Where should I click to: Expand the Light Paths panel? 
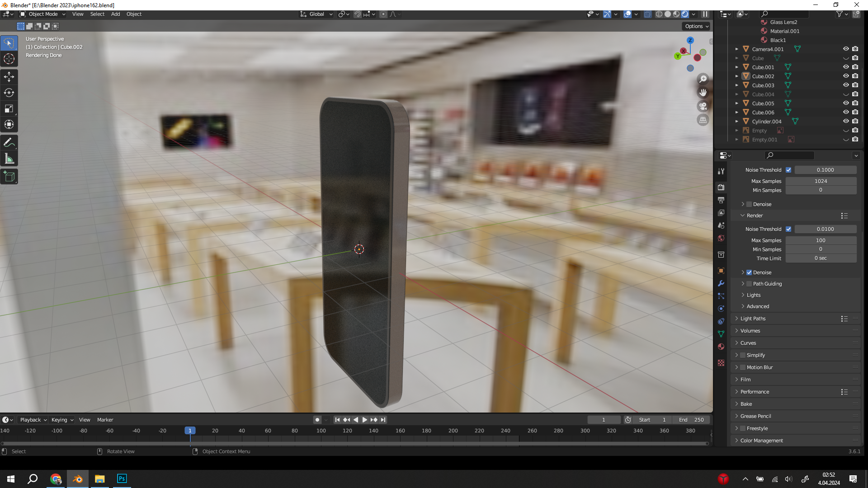[753, 319]
